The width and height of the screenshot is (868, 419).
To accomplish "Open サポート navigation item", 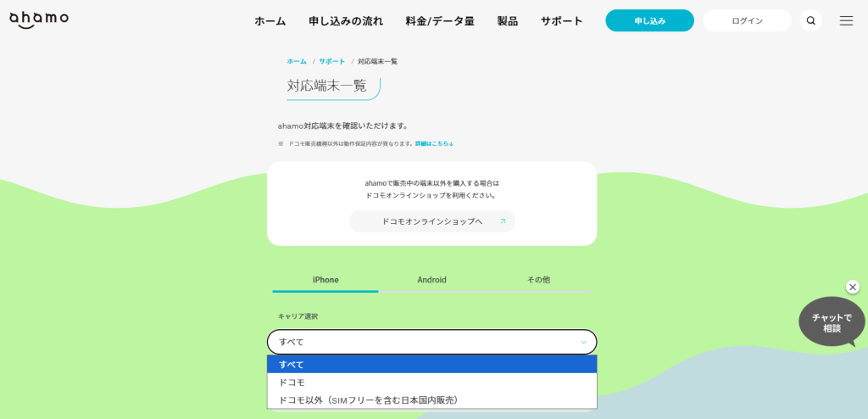I will coord(562,21).
